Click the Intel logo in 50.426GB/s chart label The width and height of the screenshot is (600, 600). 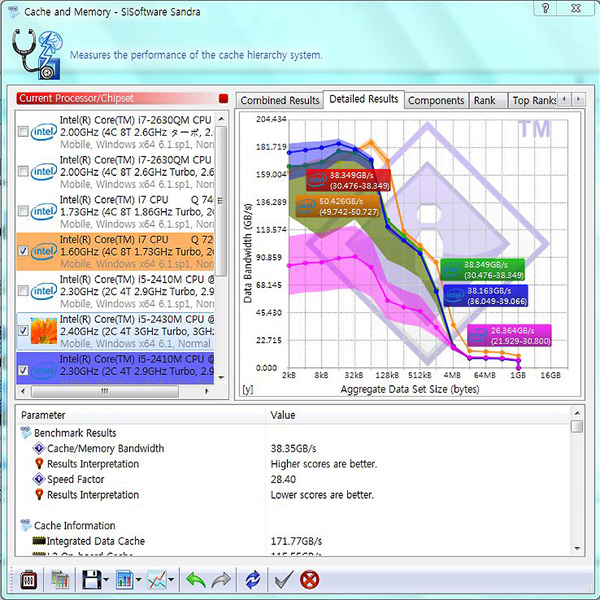tap(307, 206)
